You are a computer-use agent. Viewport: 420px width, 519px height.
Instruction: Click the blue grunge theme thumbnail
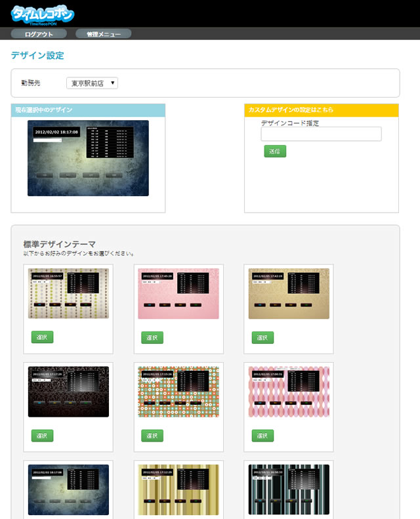pyautogui.click(x=68, y=489)
